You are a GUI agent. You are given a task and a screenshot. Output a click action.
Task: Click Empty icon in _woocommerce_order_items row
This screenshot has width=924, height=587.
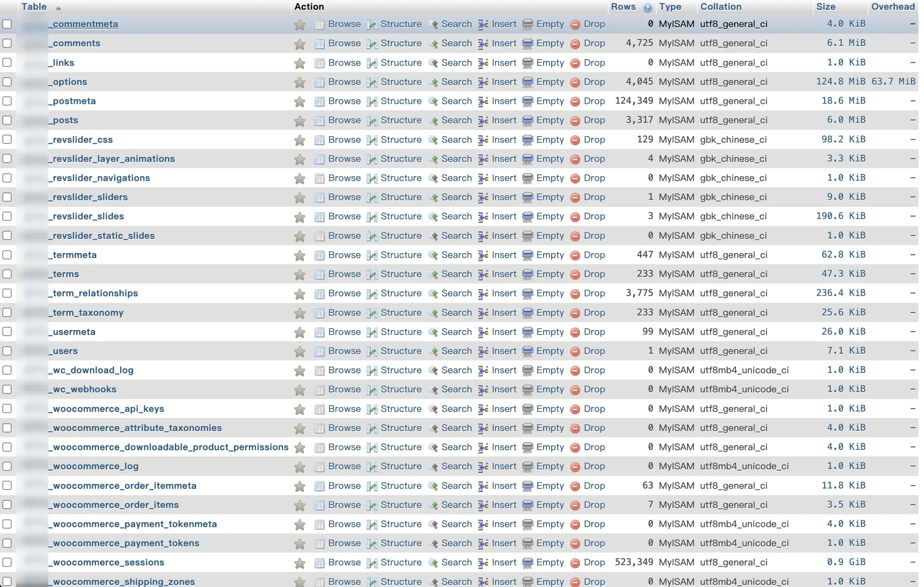(528, 505)
